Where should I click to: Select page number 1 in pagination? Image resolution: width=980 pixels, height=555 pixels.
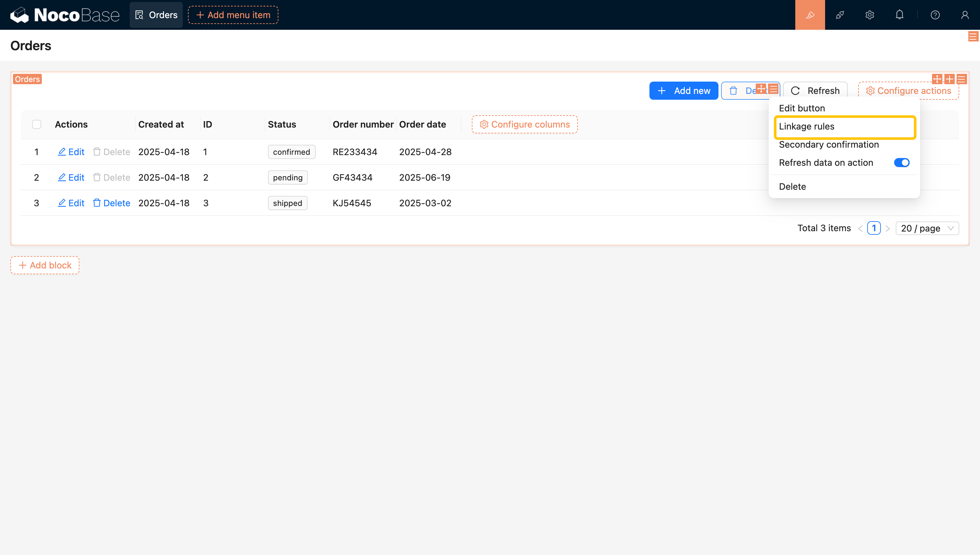pos(874,228)
